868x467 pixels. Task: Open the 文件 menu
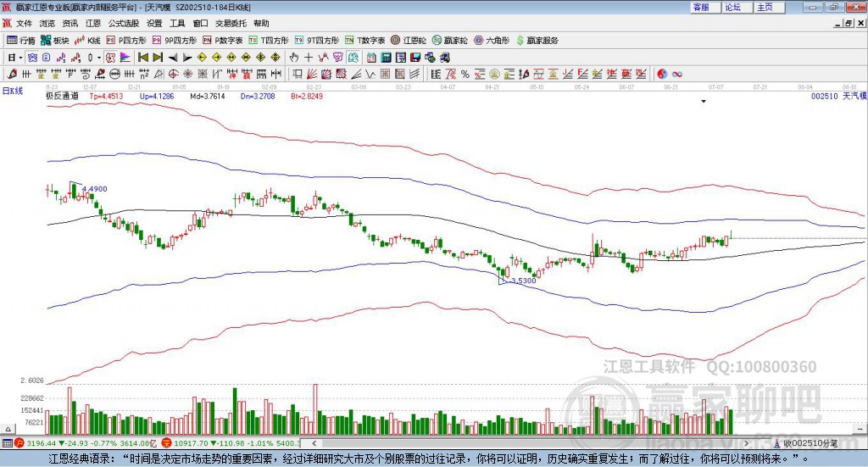[x=24, y=23]
